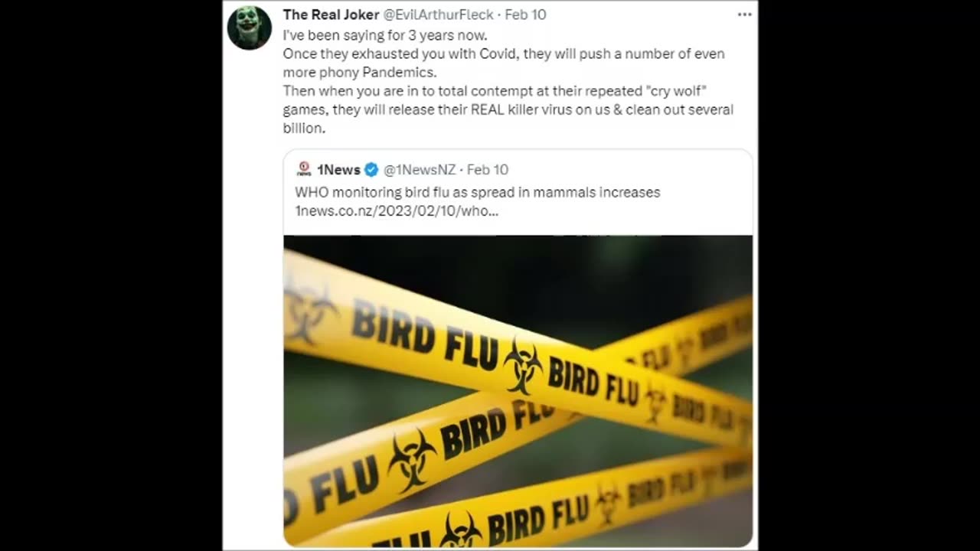Viewport: 980px width, 551px height.
Task: Click the 'REAL killer virus' sentence in the tweet
Action: (508, 109)
